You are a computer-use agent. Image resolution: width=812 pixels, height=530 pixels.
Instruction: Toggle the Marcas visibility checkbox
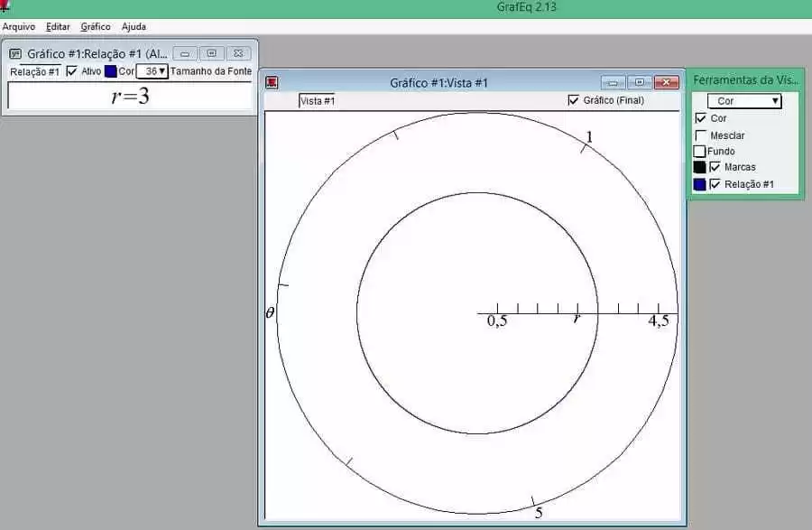(715, 167)
